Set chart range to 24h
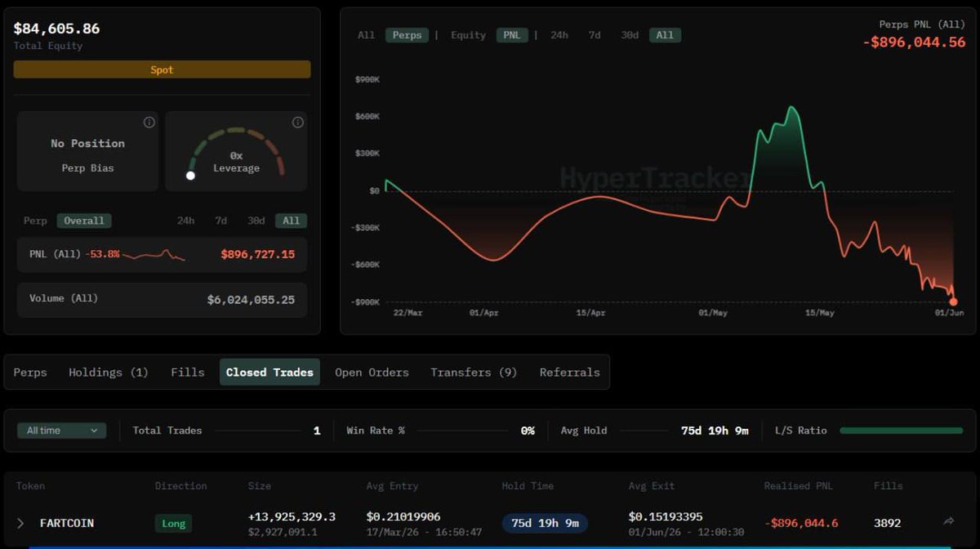980x549 pixels. click(x=559, y=35)
